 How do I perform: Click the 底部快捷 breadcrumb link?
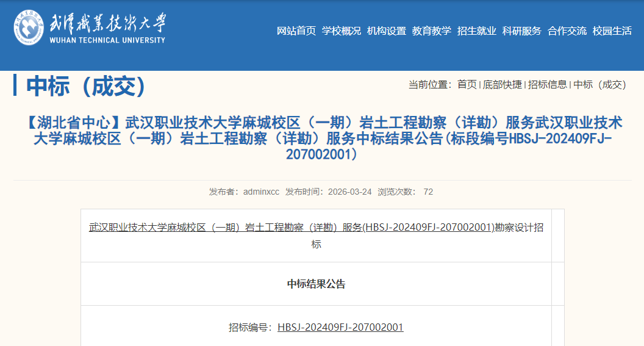click(503, 85)
